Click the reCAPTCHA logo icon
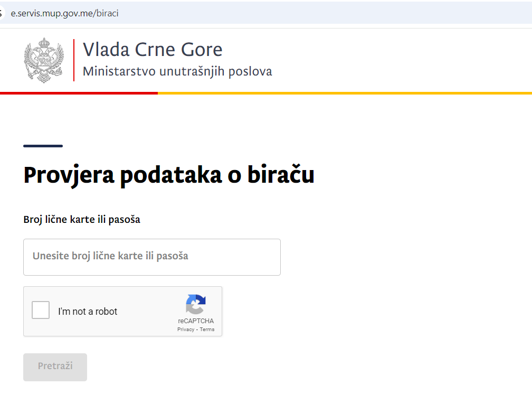 pos(196,304)
